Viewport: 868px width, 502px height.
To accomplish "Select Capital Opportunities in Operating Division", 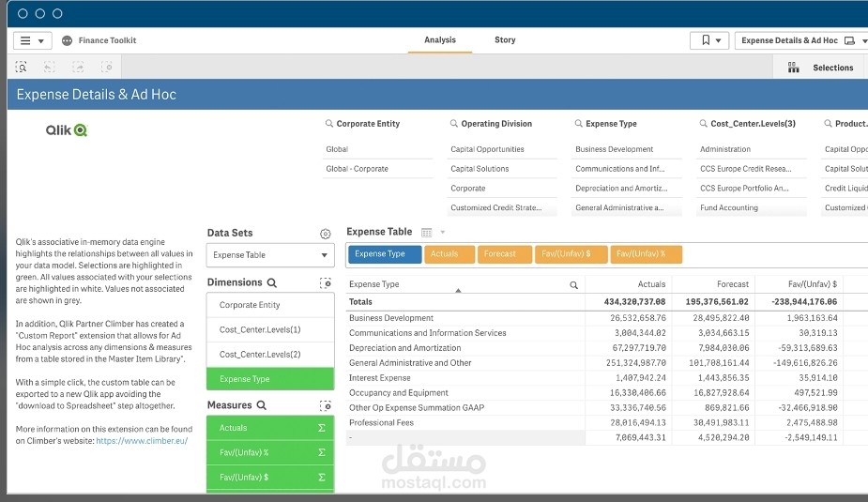I will [502, 149].
